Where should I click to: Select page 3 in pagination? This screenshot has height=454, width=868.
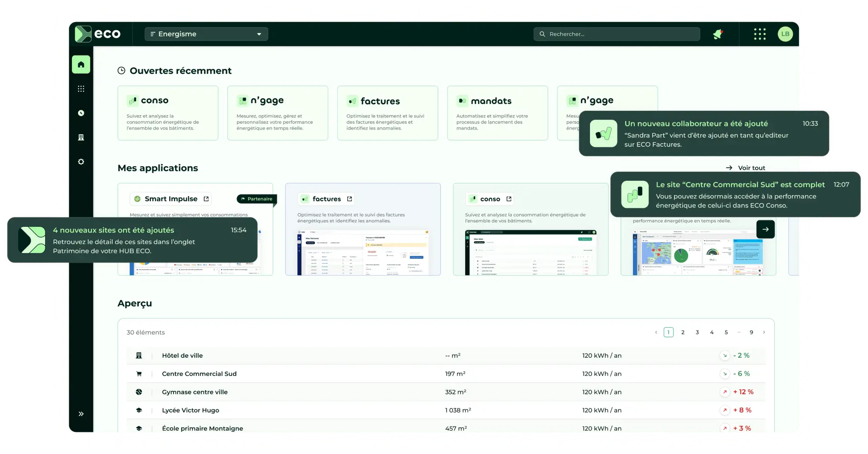point(697,332)
